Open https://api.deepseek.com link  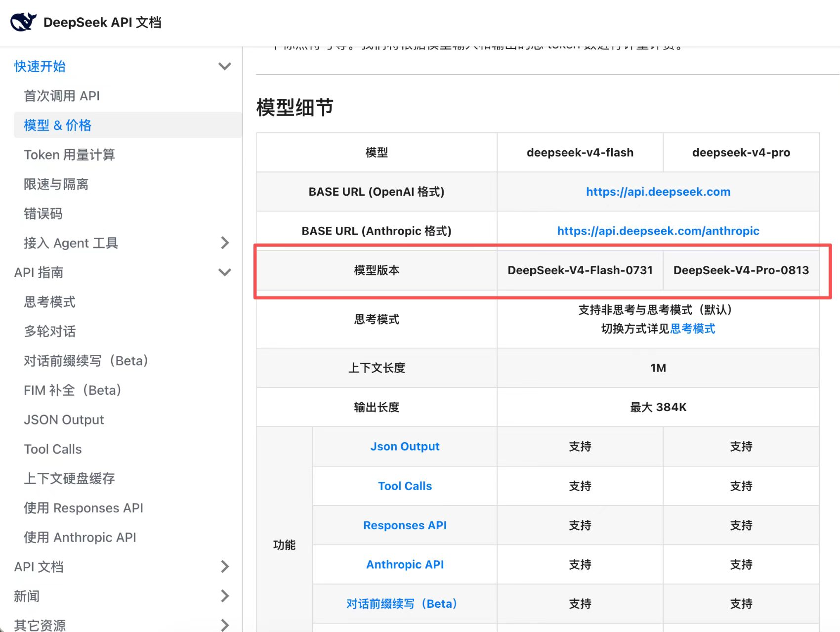click(658, 192)
